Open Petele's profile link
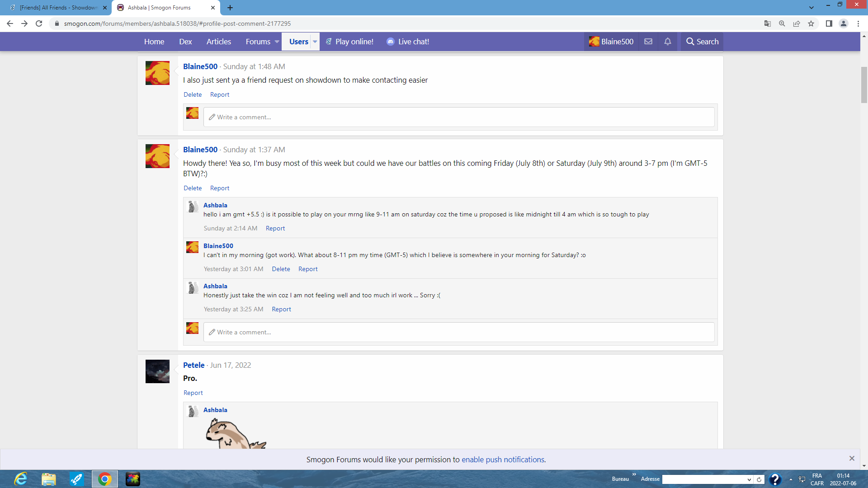Screen dimensions: 868x488 [193, 365]
